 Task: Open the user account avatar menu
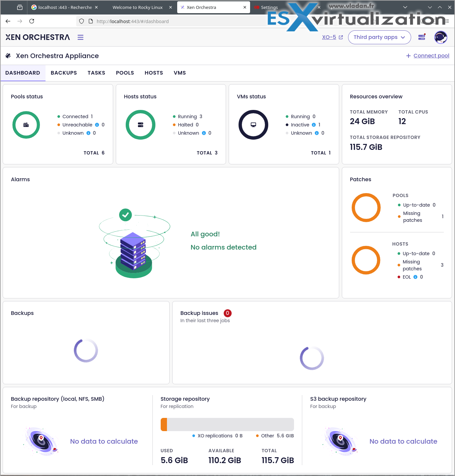tap(440, 37)
